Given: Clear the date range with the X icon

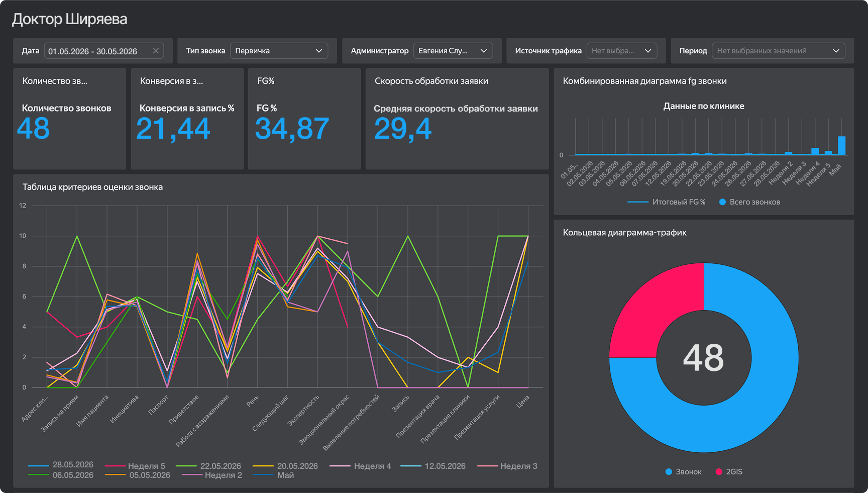Looking at the screenshot, I should click(x=156, y=51).
